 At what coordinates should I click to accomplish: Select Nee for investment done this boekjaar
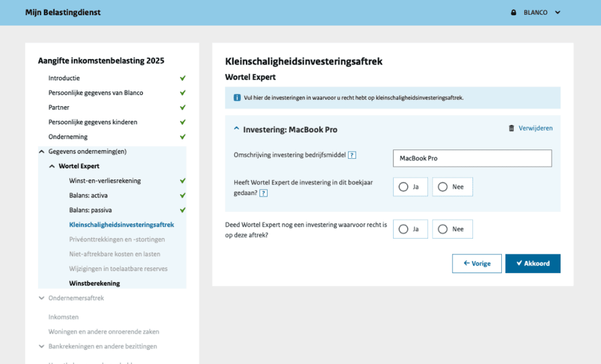(443, 187)
